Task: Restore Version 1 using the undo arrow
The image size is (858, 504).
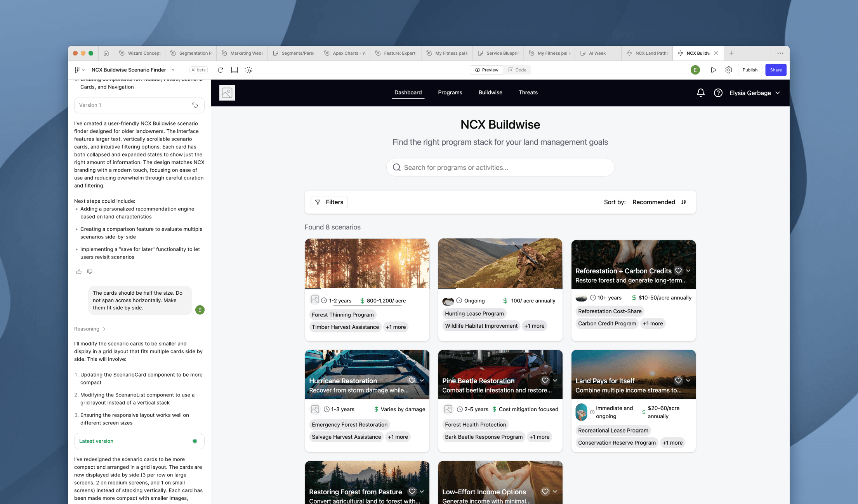Action: [x=195, y=105]
